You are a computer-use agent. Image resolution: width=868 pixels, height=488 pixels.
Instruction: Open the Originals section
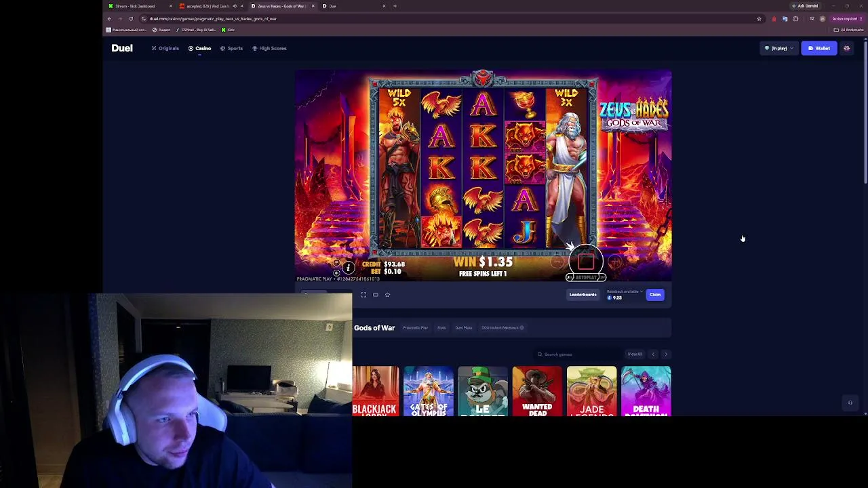(x=165, y=48)
